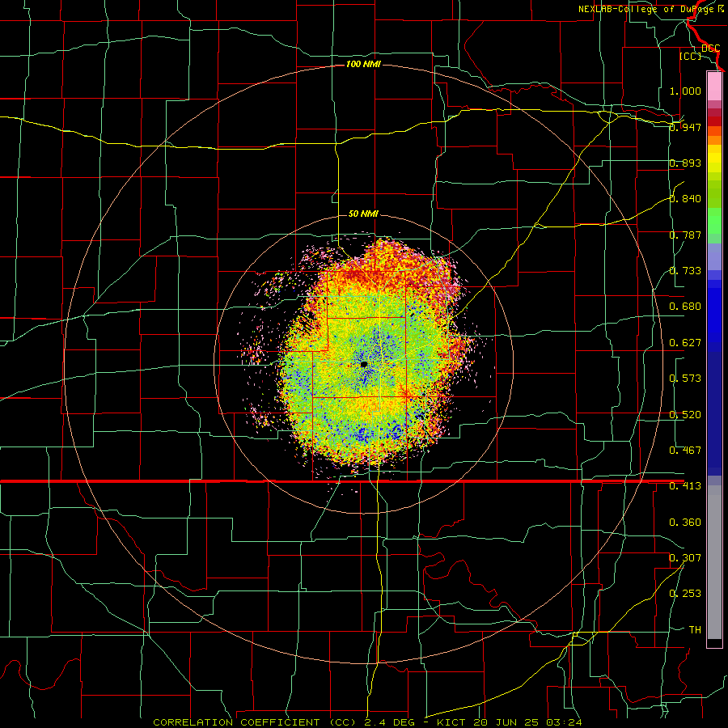Viewport: 728px width, 728px height.
Task: Select the 0.413 legend value
Action: click(685, 486)
